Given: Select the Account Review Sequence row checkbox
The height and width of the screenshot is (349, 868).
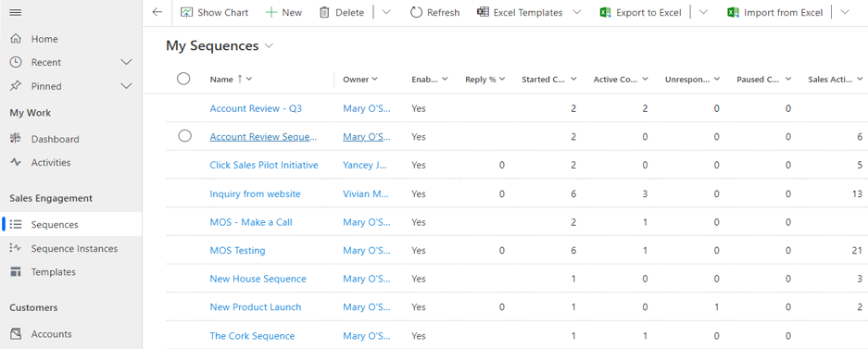Looking at the screenshot, I should (x=185, y=136).
